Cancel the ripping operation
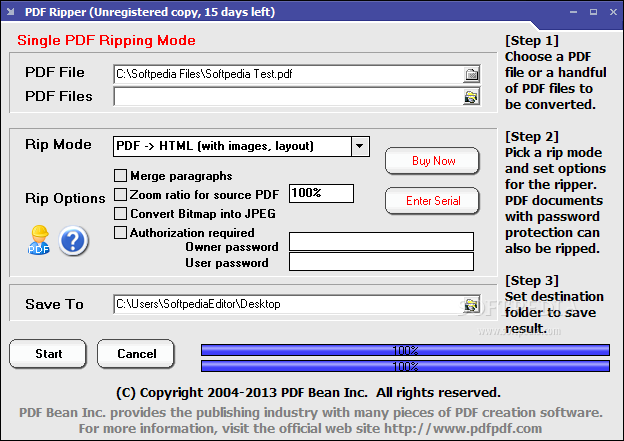The image size is (624, 441). coord(136,353)
